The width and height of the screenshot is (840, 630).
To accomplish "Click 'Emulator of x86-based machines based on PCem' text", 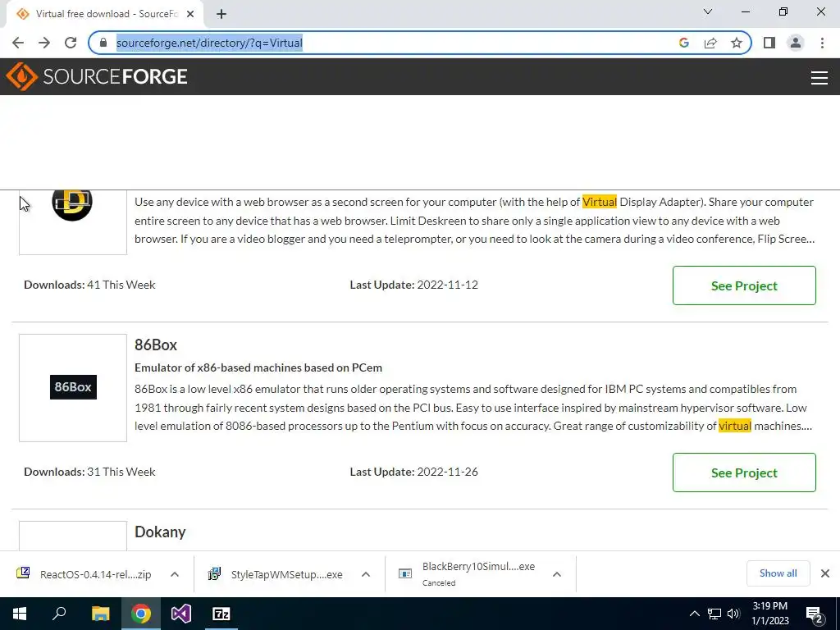I will 258,367.
